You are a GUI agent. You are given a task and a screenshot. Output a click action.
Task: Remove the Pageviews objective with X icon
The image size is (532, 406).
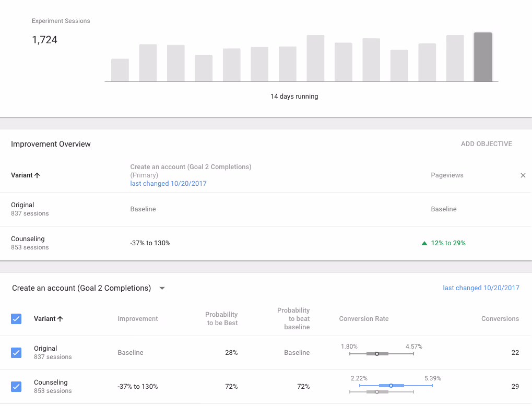(x=523, y=175)
